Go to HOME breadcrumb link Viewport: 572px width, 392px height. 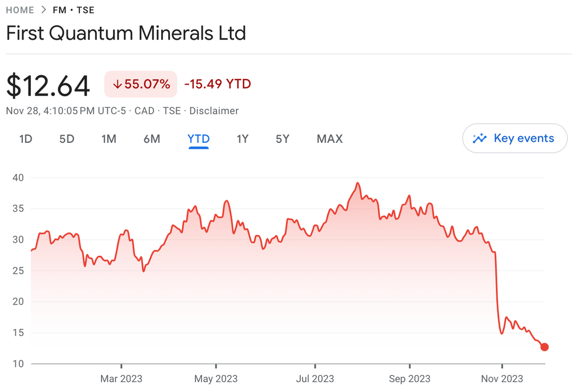coord(20,10)
